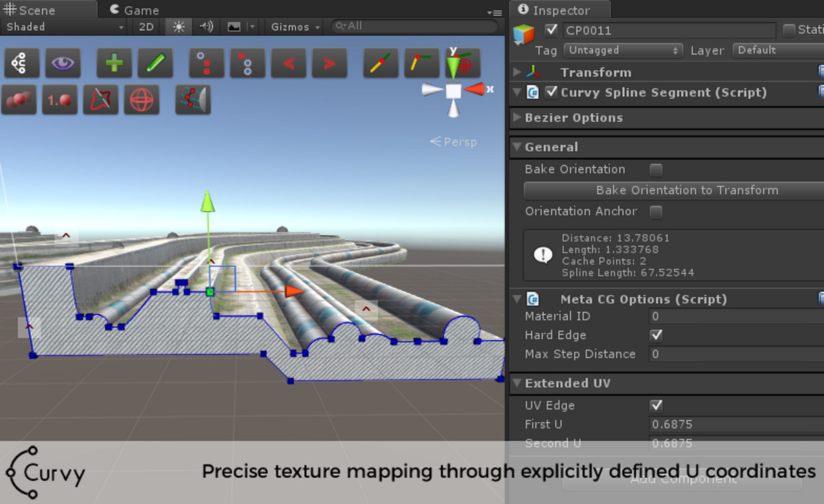Open the Shaded draw mode dropdown
824x504 pixels.
pos(65,27)
